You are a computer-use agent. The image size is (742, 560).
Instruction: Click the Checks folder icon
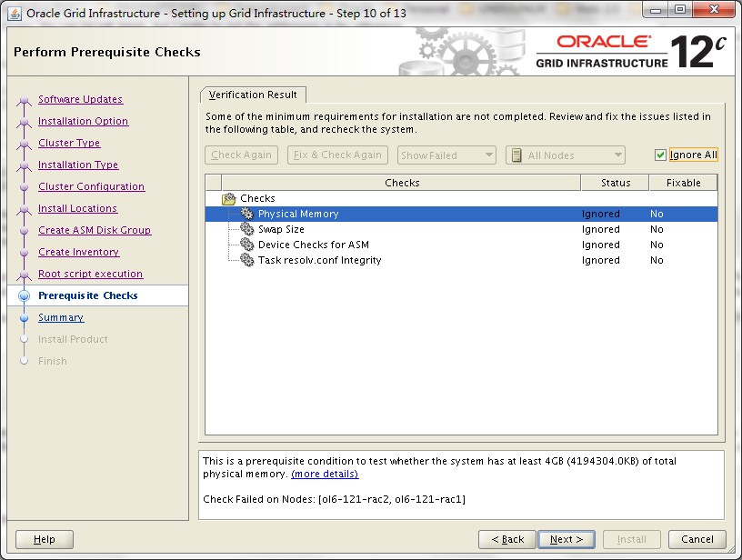pos(228,198)
